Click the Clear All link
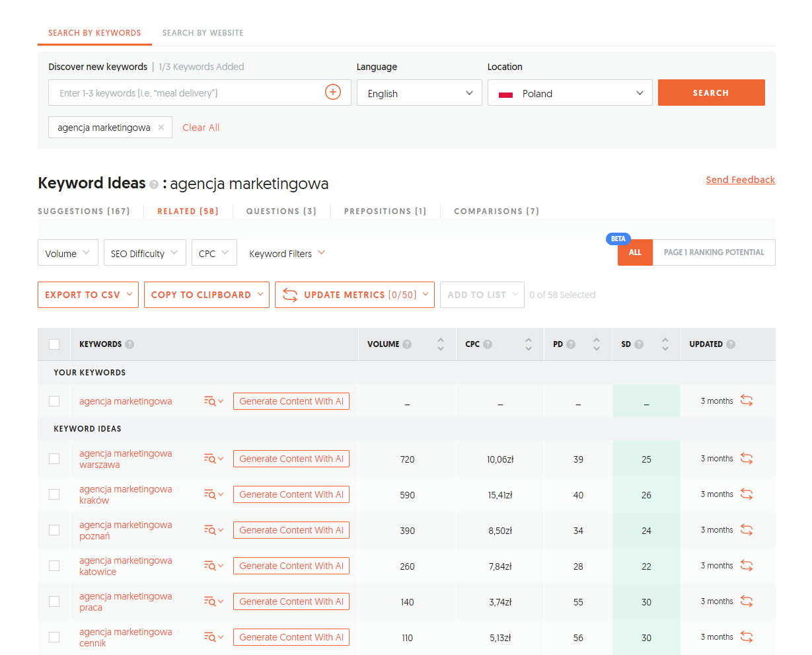812x655 pixels. [201, 128]
